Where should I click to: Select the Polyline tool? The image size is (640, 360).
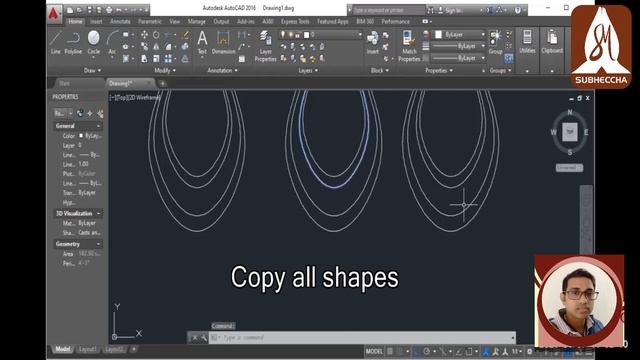click(x=73, y=42)
